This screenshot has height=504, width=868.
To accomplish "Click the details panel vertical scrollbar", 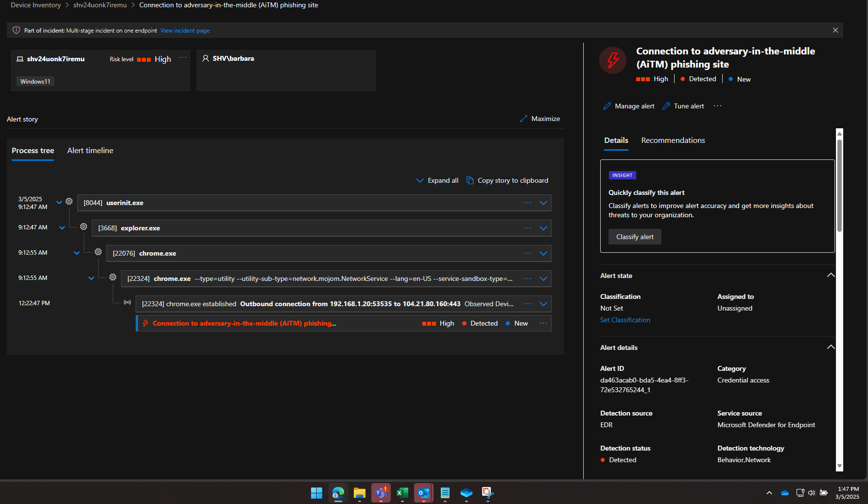I will (839, 185).
